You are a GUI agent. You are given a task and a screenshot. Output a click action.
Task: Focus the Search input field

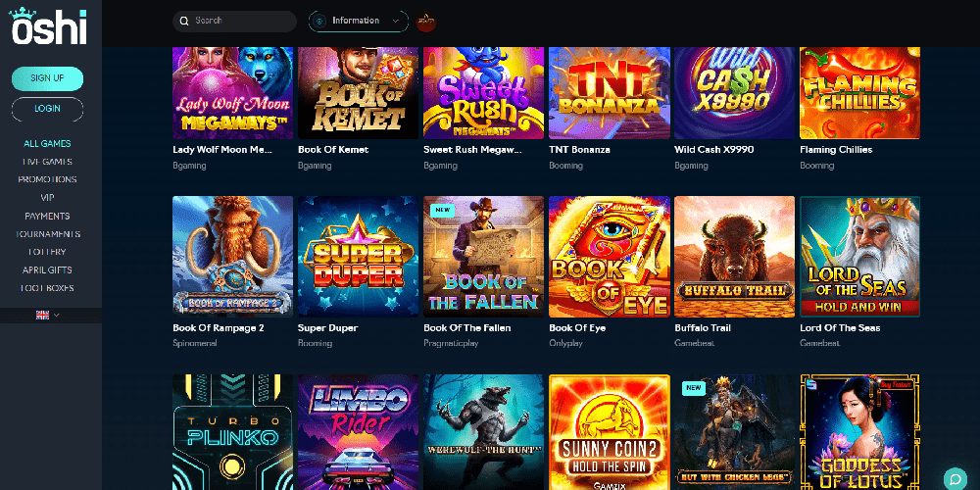[234, 22]
